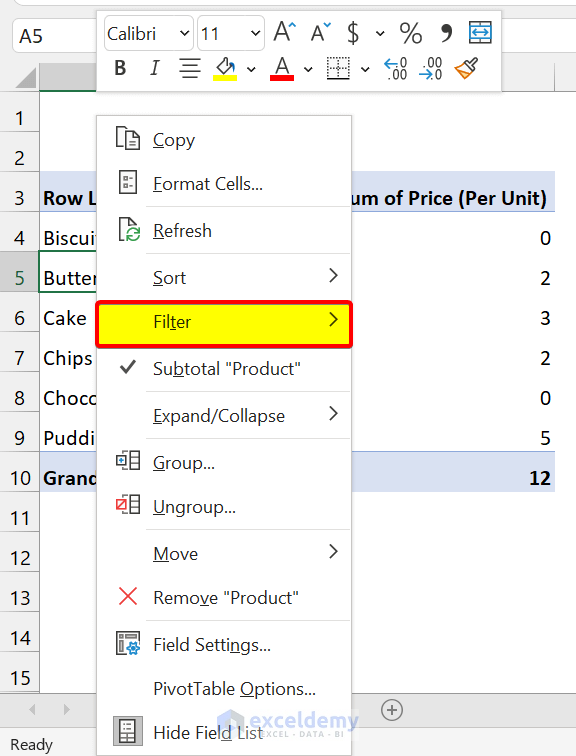Choose Refresh from the context menu

pos(224,230)
